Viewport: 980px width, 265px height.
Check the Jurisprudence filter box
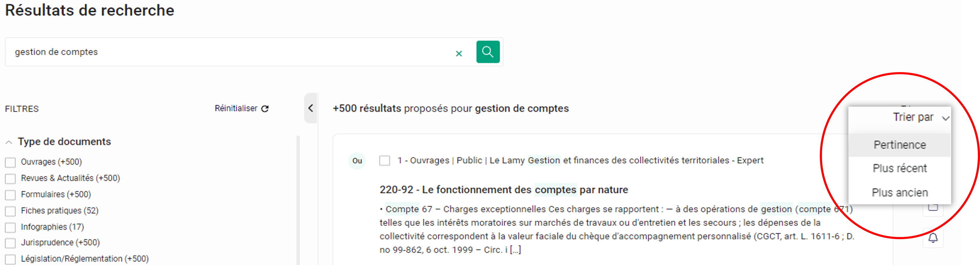click(10, 243)
